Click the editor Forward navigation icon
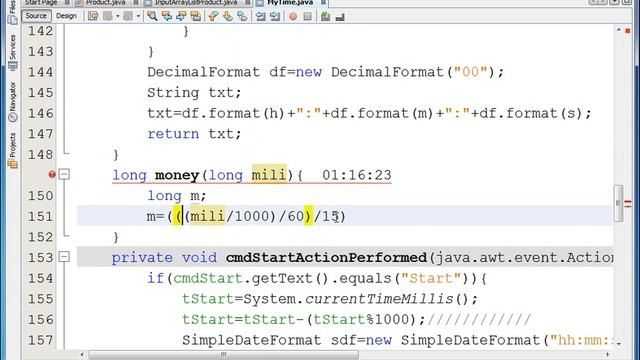 [128, 16]
